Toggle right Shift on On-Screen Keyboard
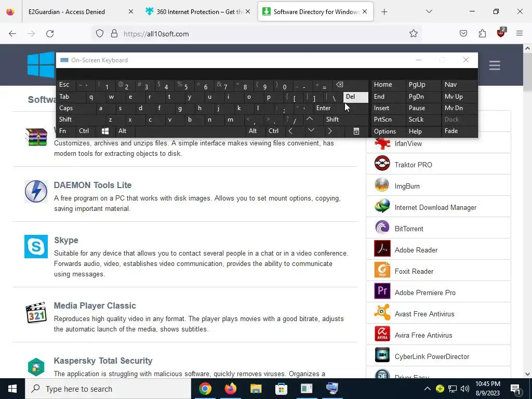Screen dimensions: 532x399 [x=345, y=119]
